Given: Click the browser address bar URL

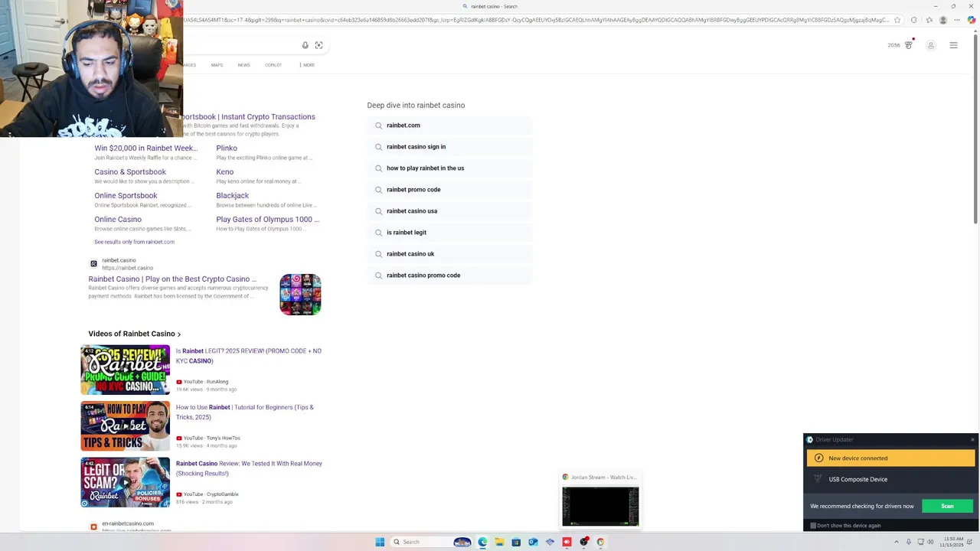Looking at the screenshot, I should click(536, 20).
